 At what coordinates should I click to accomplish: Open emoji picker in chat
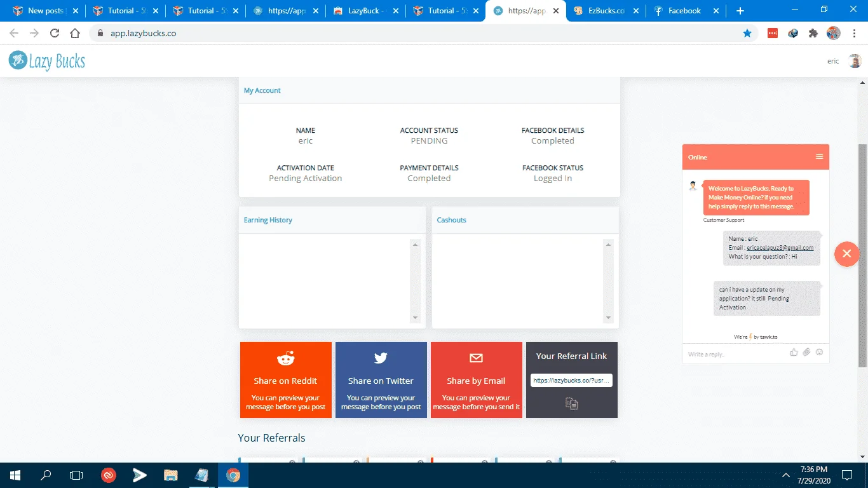(x=819, y=352)
